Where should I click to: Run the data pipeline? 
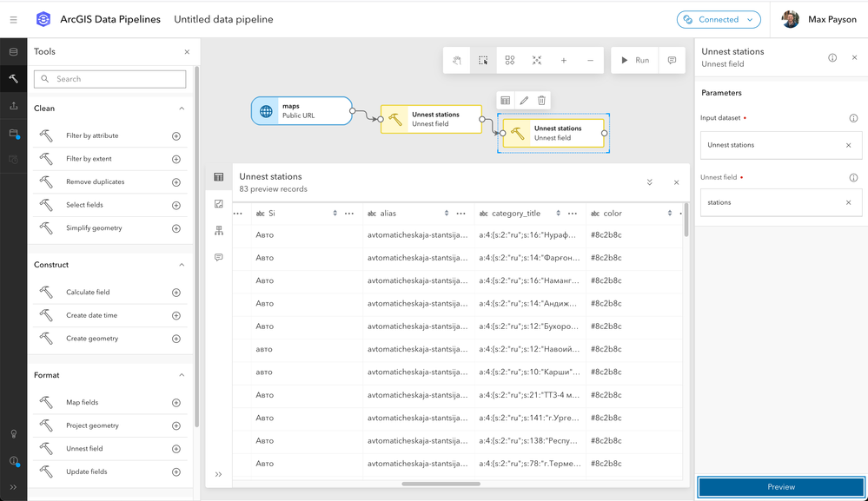pyautogui.click(x=635, y=60)
